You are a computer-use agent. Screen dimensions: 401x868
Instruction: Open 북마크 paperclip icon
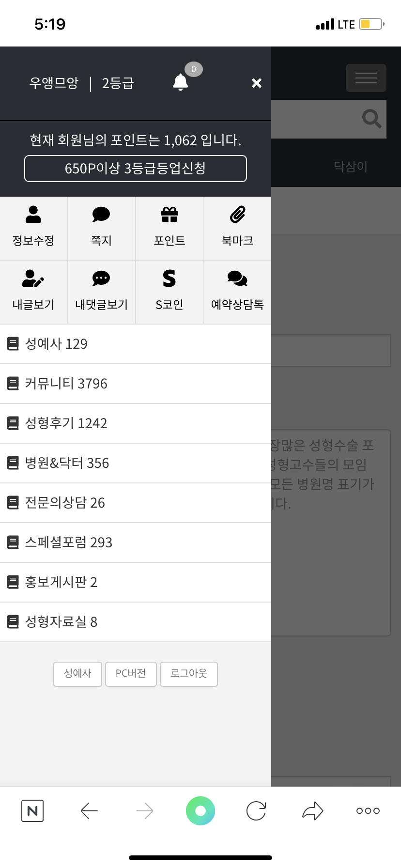click(x=237, y=215)
